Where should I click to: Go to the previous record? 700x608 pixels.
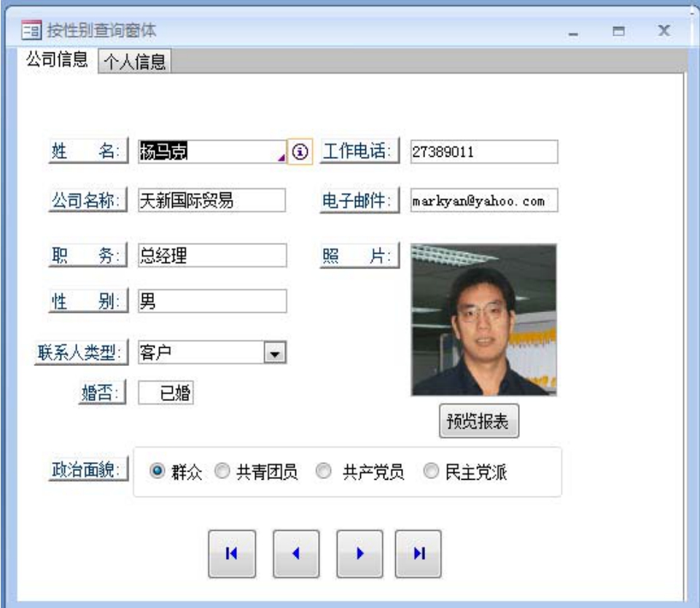click(x=295, y=553)
